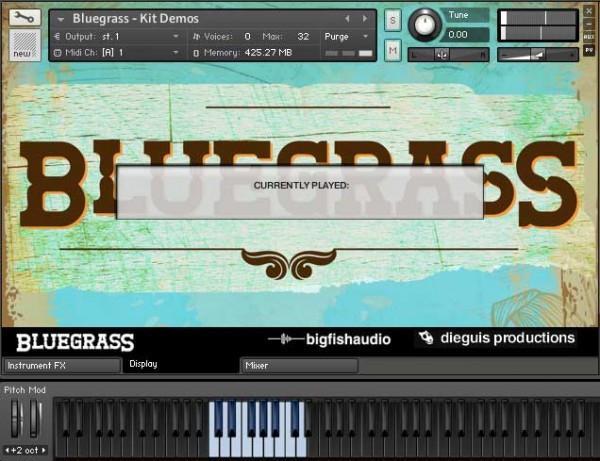Click the Voices icon

point(196,36)
